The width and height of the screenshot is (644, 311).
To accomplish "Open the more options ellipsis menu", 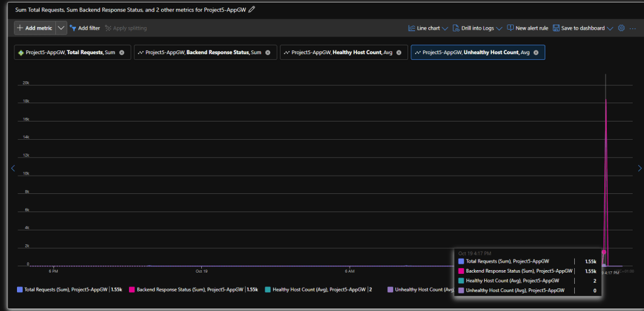I will coord(633,28).
